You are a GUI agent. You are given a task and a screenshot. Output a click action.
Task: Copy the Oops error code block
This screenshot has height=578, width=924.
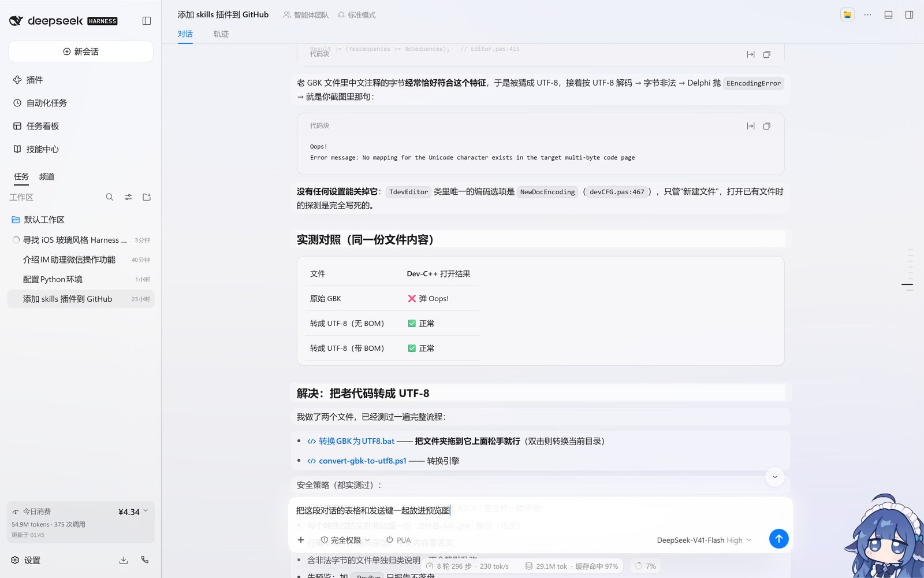(x=766, y=126)
